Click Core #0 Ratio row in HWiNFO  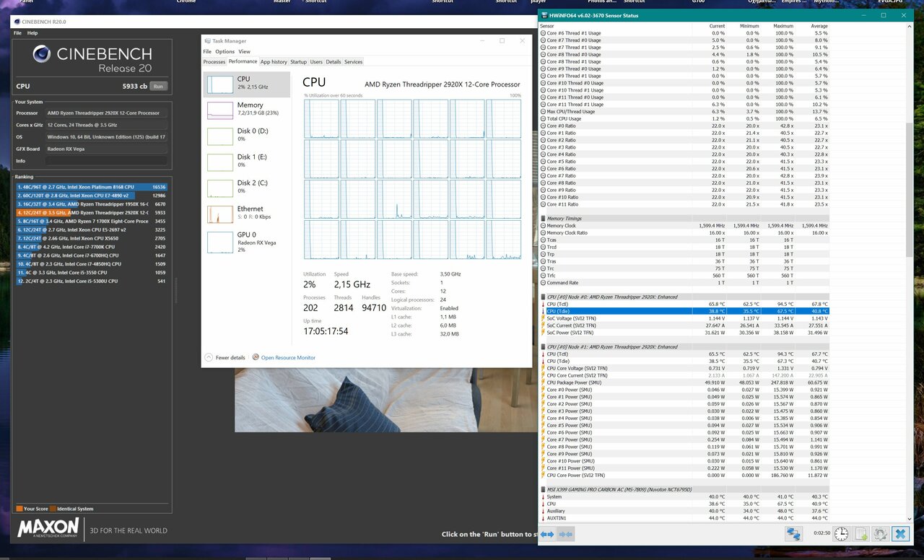click(x=684, y=126)
